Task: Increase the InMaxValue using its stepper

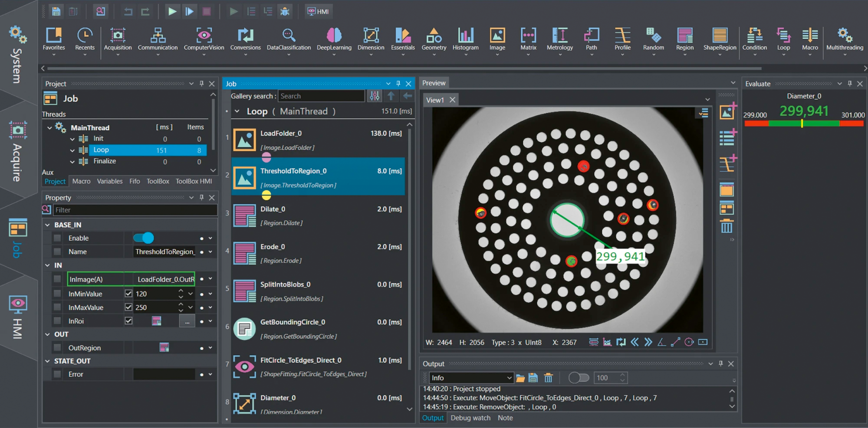Action: coord(182,304)
